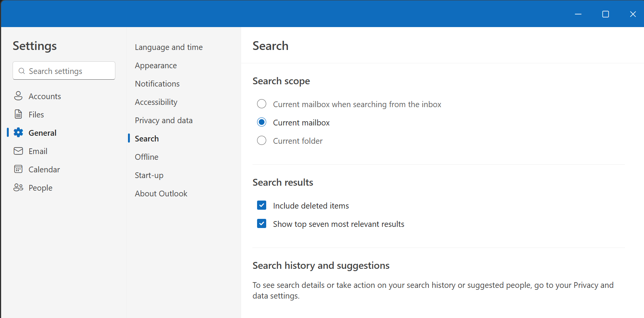The image size is (644, 318).
Task: Click the Accounts person icon
Action: coord(18,96)
